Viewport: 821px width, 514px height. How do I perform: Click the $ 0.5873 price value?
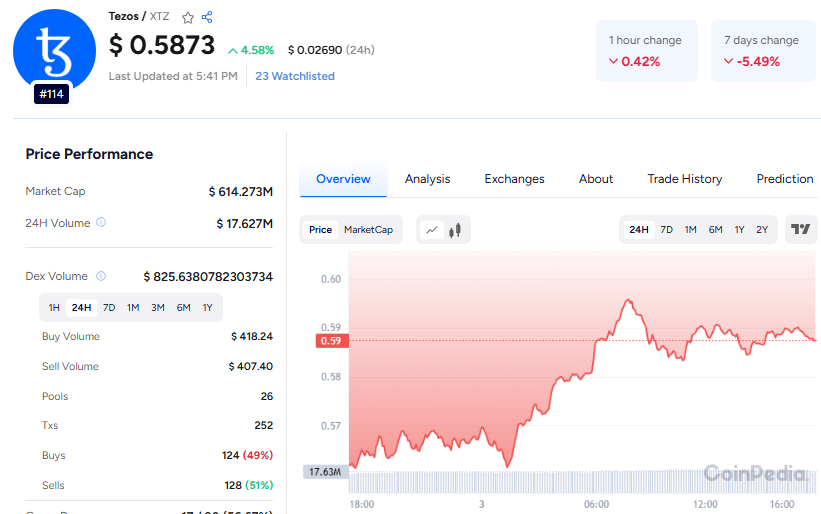pos(162,45)
